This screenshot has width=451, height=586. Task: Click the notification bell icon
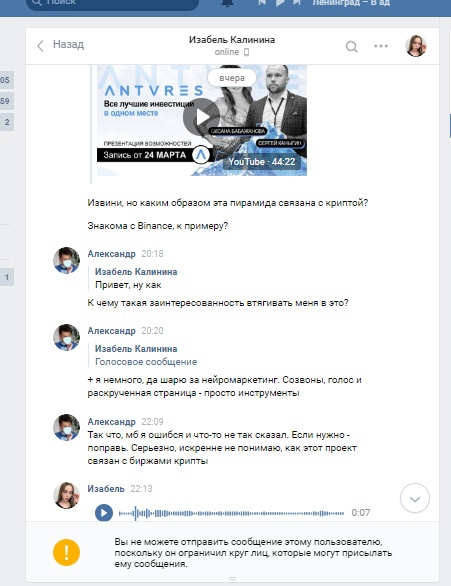[x=227, y=3]
